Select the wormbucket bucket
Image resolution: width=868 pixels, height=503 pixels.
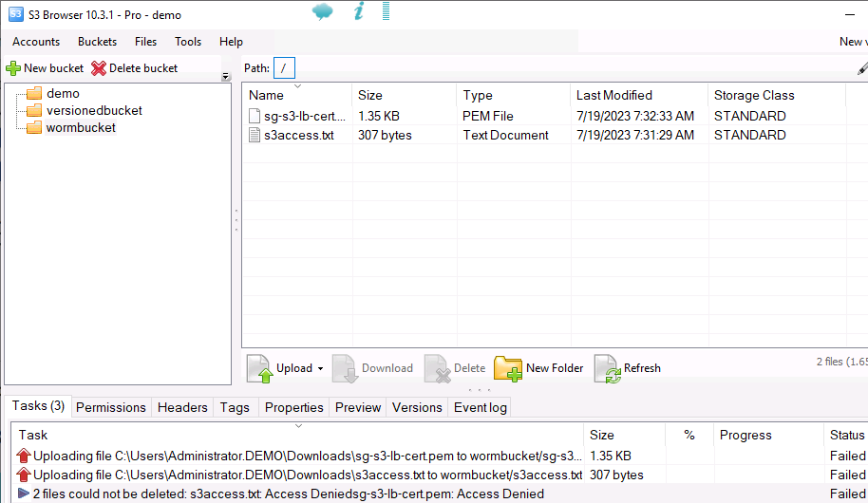pyautogui.click(x=81, y=128)
